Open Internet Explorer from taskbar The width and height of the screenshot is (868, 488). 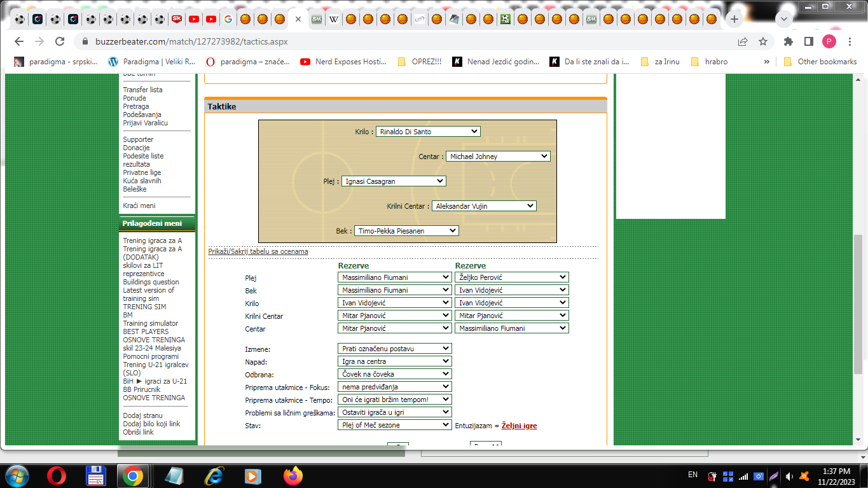[x=214, y=475]
